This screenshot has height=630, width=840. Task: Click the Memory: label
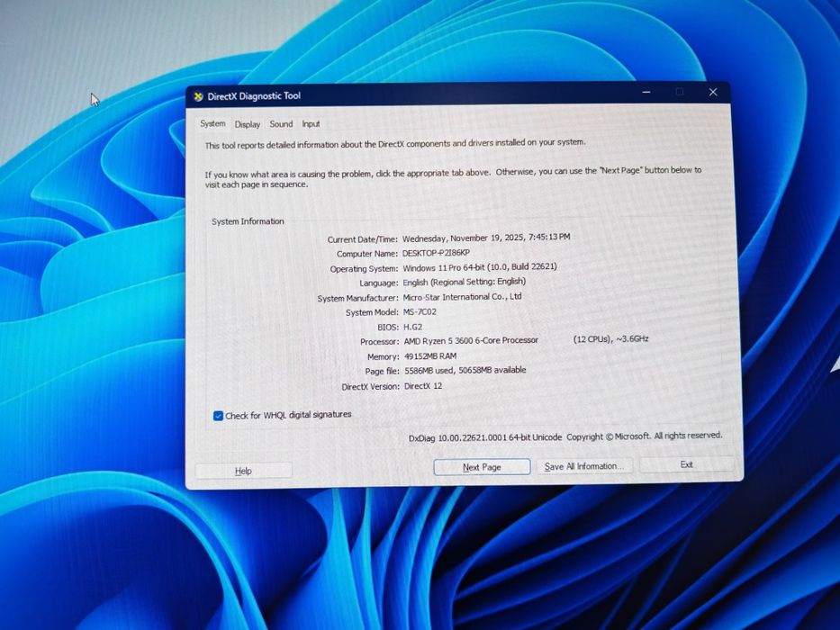(384, 356)
